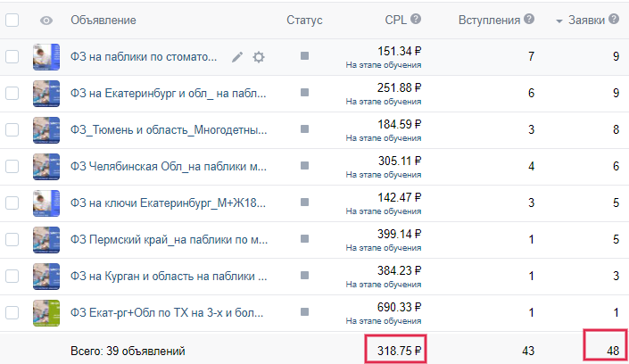The height and width of the screenshot is (364, 629).
Task: Select the CPL value 384.23 ₽
Action: click(399, 270)
